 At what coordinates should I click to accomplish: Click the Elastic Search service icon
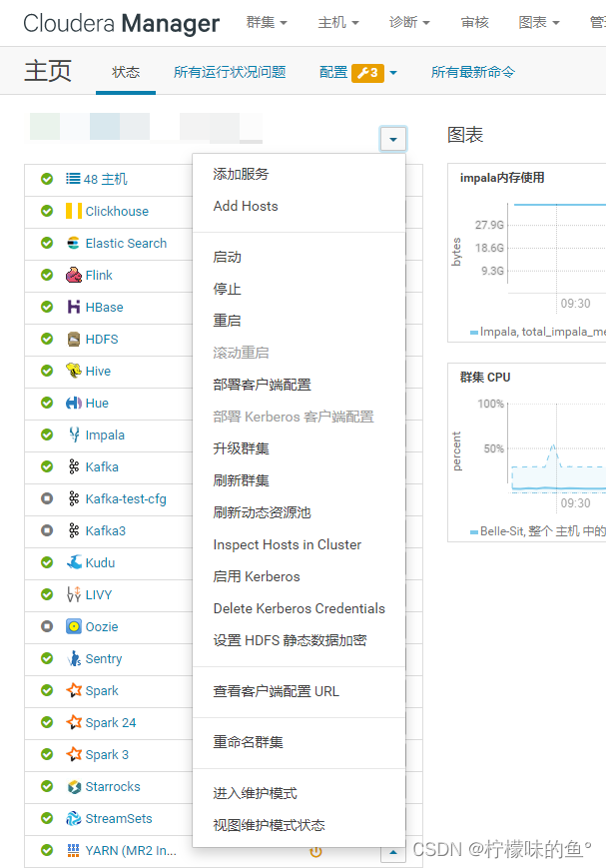pyautogui.click(x=73, y=243)
